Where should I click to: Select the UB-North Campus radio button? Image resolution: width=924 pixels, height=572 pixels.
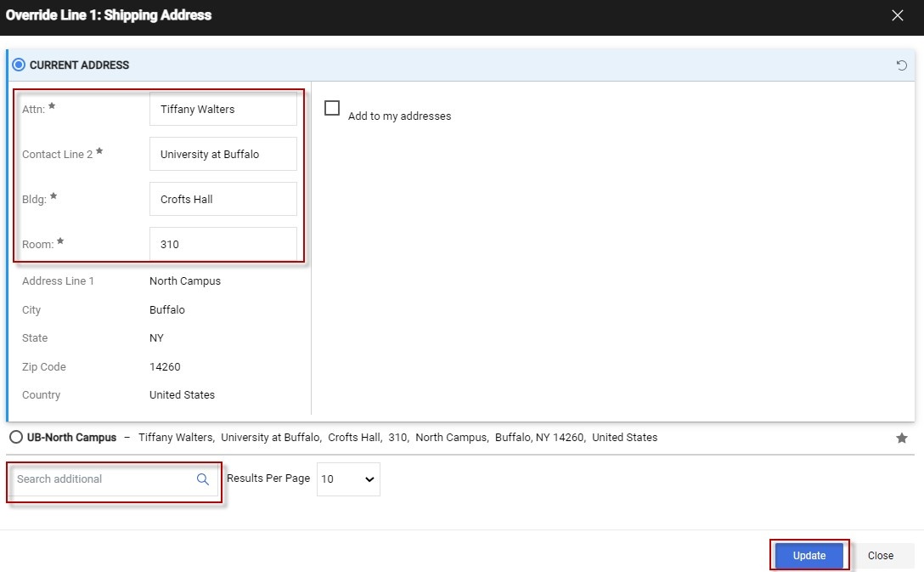[16, 438]
